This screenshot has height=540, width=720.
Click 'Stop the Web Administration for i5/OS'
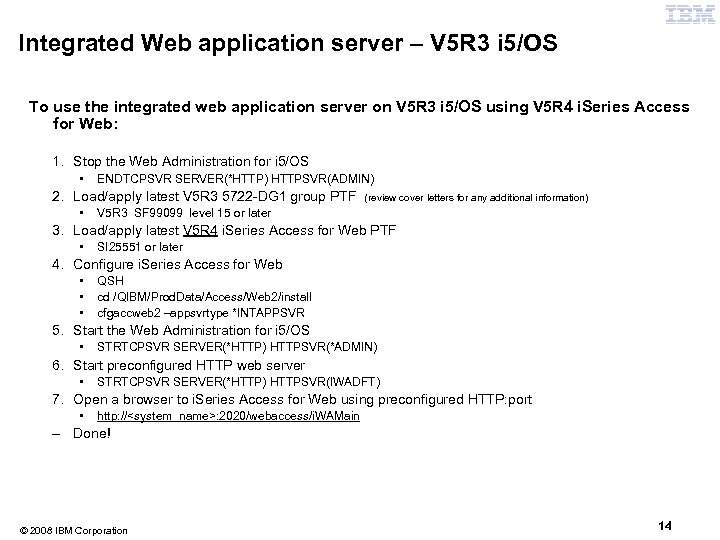click(191, 161)
